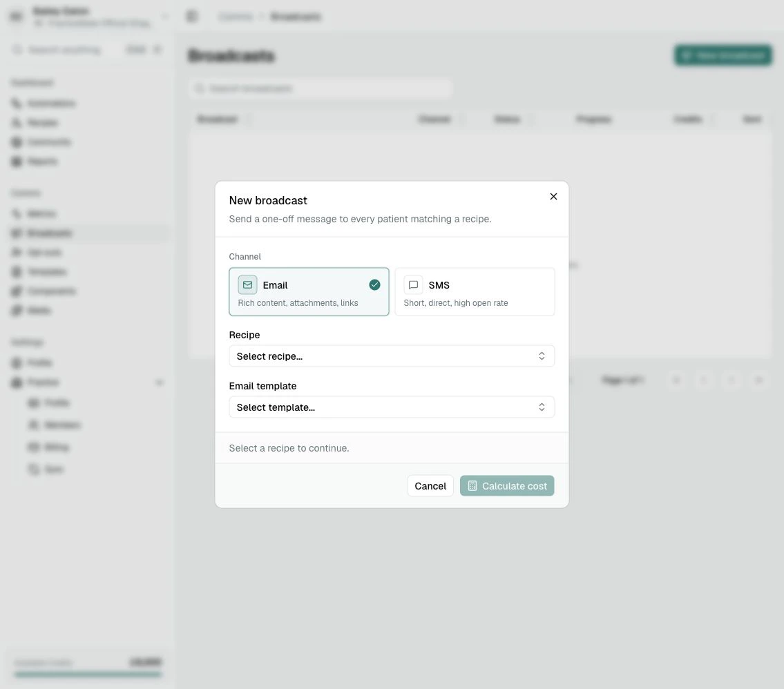Click the 'Email template' field label
784x689 pixels.
(262, 386)
